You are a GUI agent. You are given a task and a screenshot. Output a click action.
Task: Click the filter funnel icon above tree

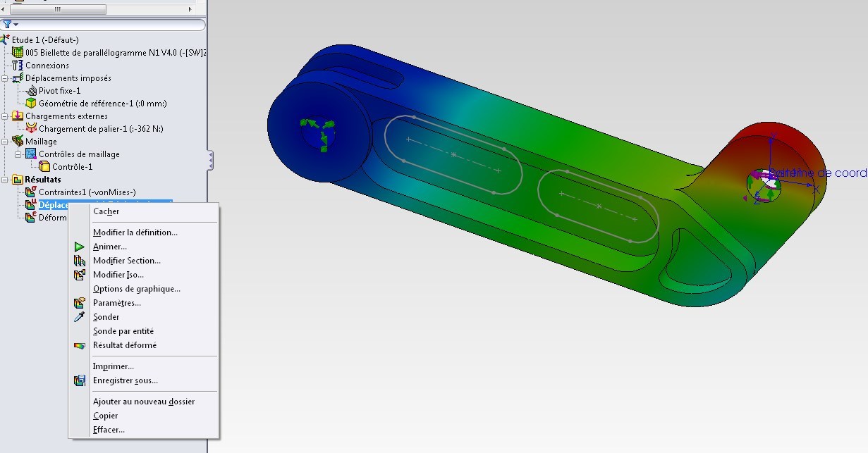[6, 25]
